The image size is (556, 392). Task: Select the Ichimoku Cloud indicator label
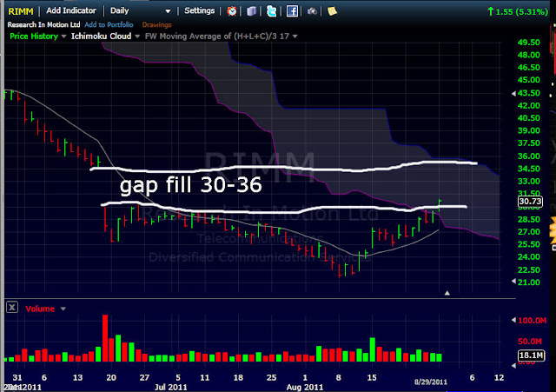[101, 37]
